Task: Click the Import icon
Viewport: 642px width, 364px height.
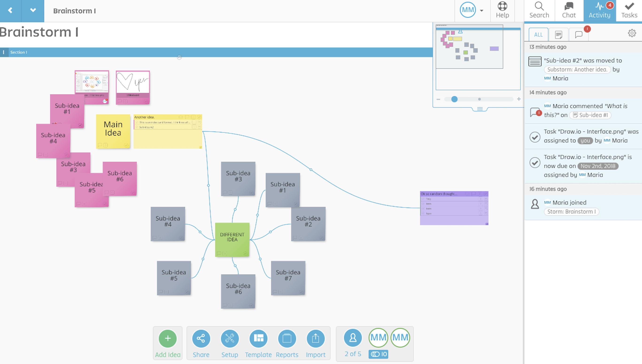Action: click(x=315, y=338)
